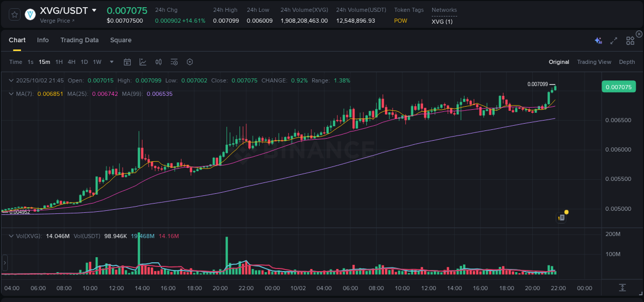Click the POW token tag
644x302 pixels.
(x=401, y=21)
